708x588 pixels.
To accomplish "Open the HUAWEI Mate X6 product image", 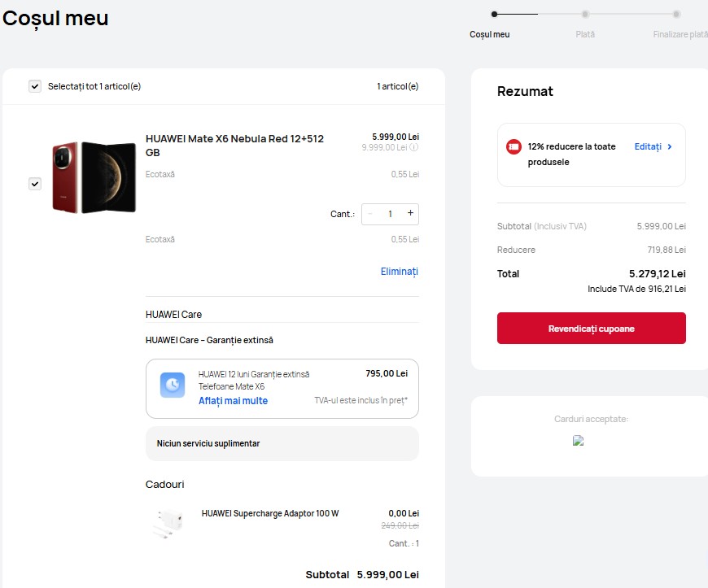I will 94,177.
